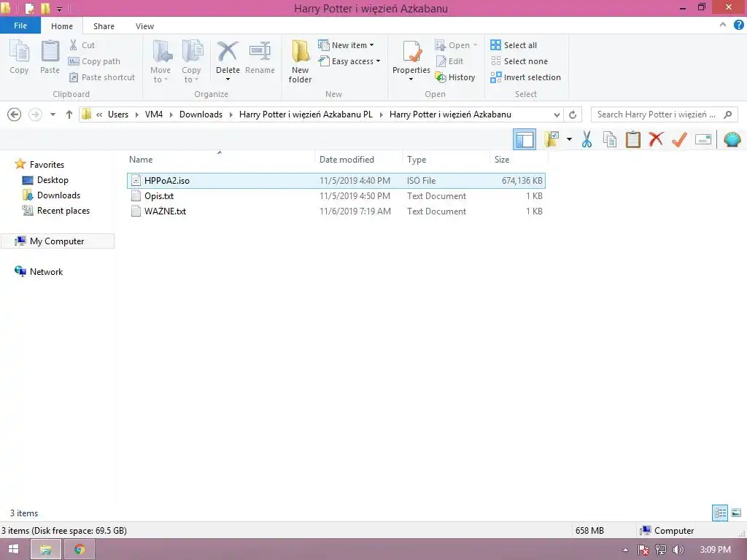Click the Copy icon in the ribbon
The image size is (747, 560).
19,56
